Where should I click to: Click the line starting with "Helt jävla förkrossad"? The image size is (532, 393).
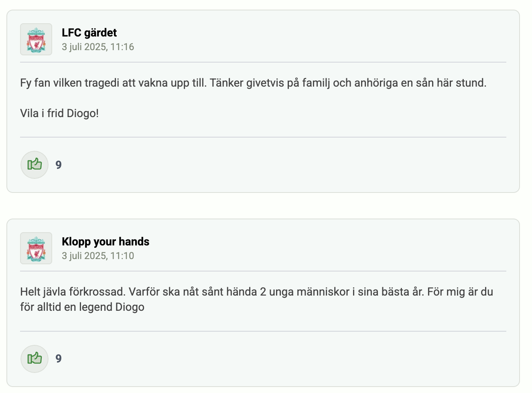pos(256,292)
